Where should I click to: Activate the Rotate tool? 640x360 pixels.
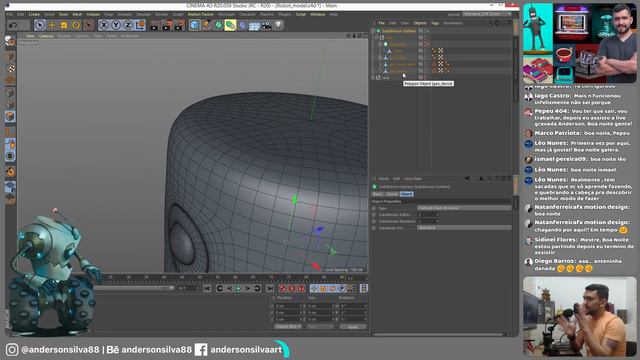click(x=76, y=25)
